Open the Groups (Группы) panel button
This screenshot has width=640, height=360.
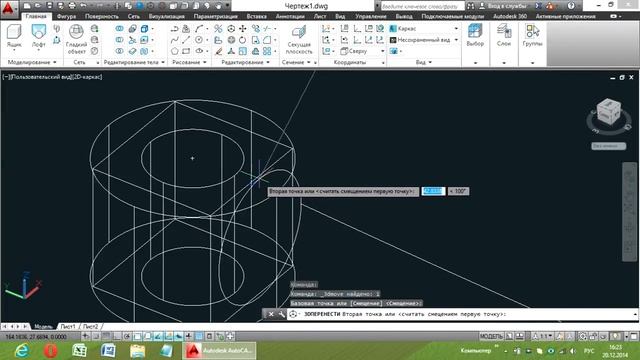coord(532,35)
